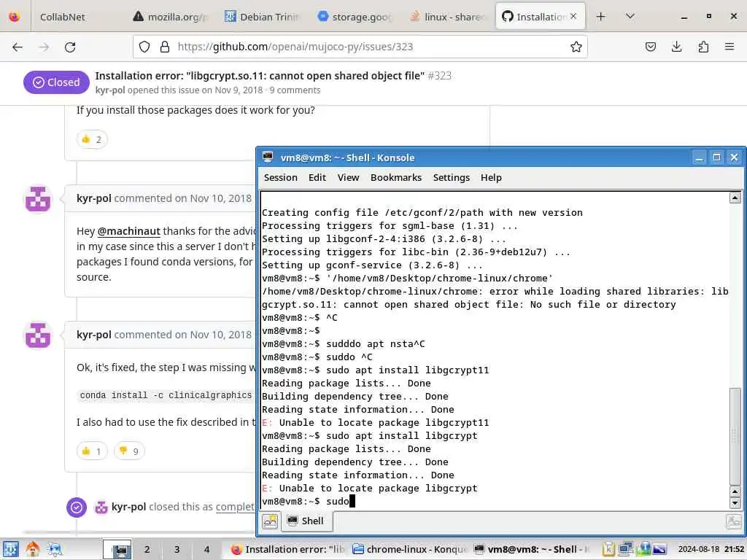
Task: Activate chrome-linux Konqueror taskbar entry
Action: (410, 550)
